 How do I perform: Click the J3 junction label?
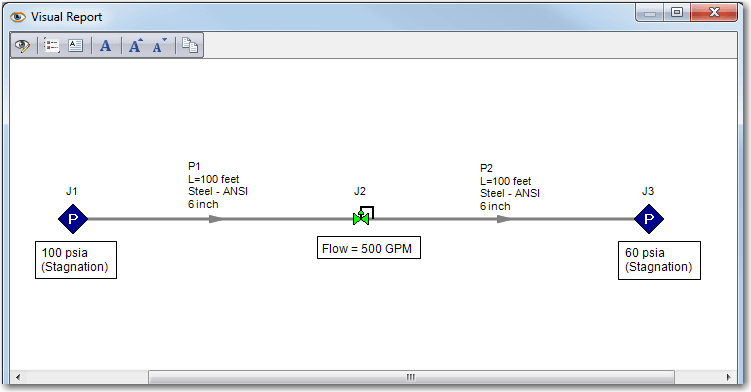[x=648, y=191]
